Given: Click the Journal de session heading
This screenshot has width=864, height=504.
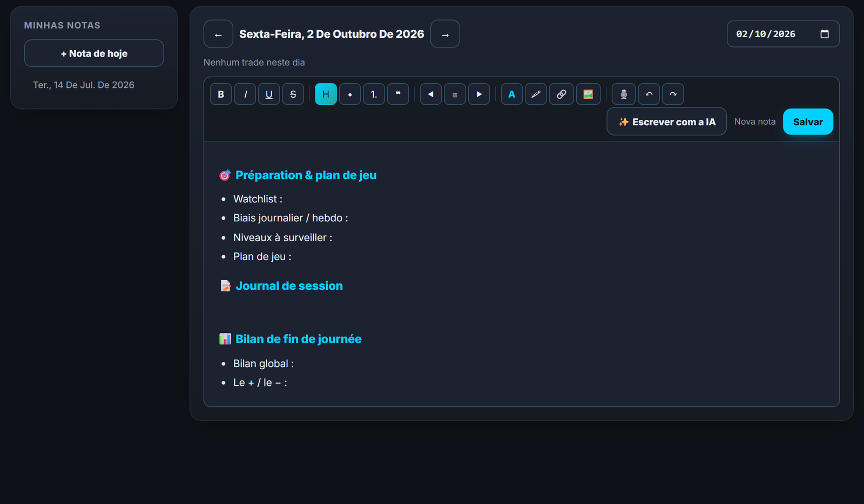Looking at the screenshot, I should pyautogui.click(x=281, y=285).
